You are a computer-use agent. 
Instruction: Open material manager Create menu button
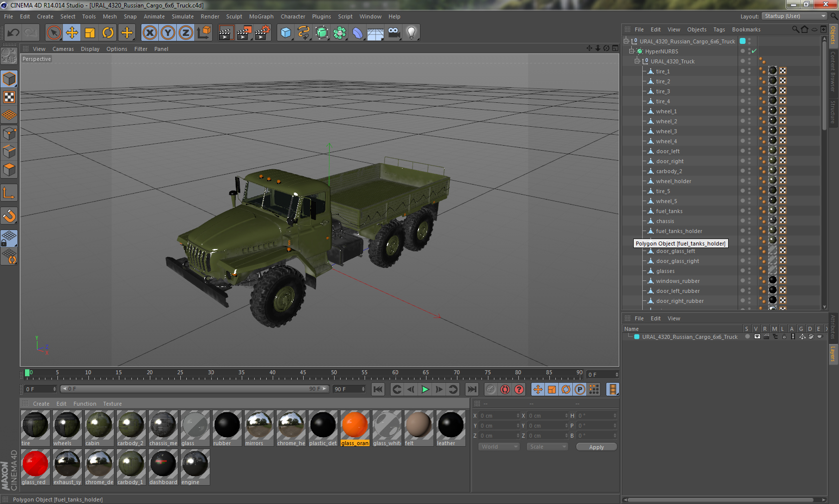coord(41,404)
